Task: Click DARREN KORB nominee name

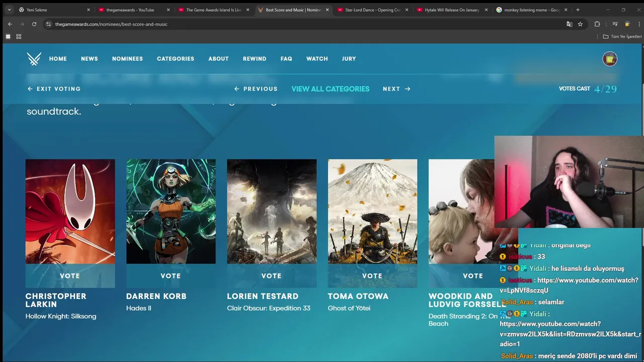Action: coord(156,296)
